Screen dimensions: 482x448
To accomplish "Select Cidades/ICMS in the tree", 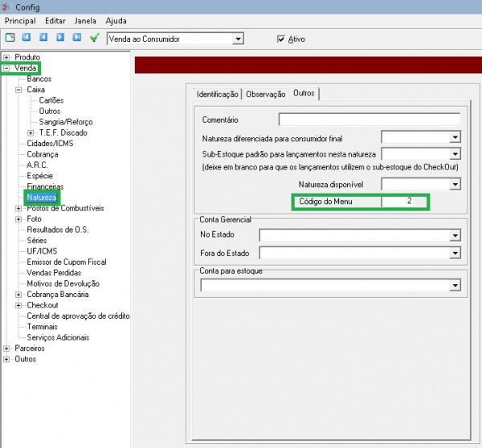I will tap(50, 144).
